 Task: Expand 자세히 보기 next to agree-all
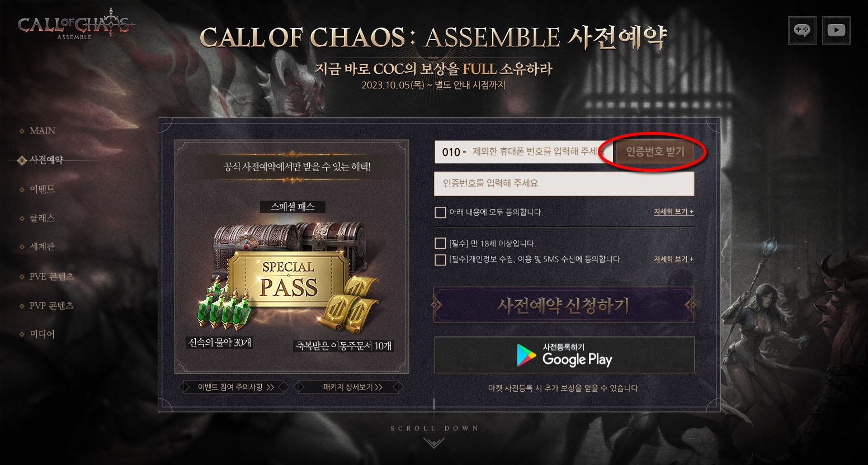pyautogui.click(x=673, y=212)
